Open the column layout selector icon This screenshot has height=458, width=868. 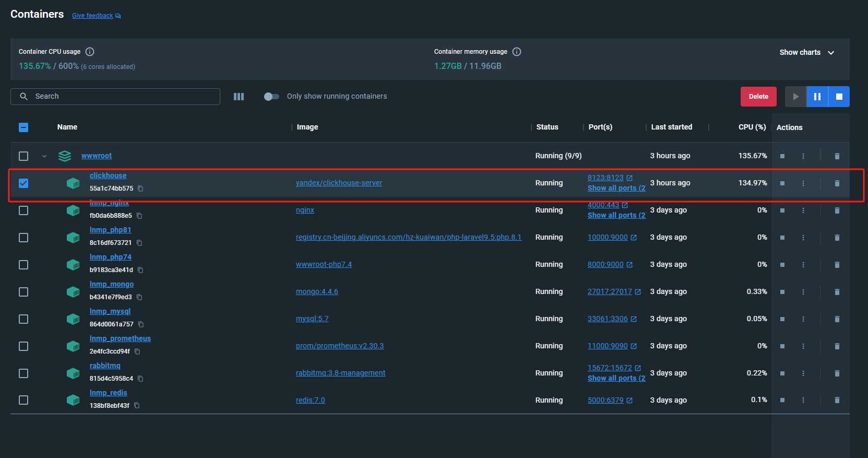click(x=239, y=97)
